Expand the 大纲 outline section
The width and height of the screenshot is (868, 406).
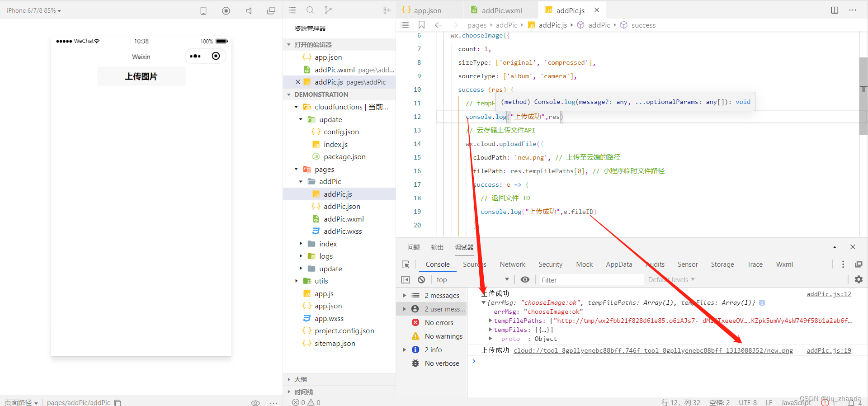pyautogui.click(x=289, y=379)
